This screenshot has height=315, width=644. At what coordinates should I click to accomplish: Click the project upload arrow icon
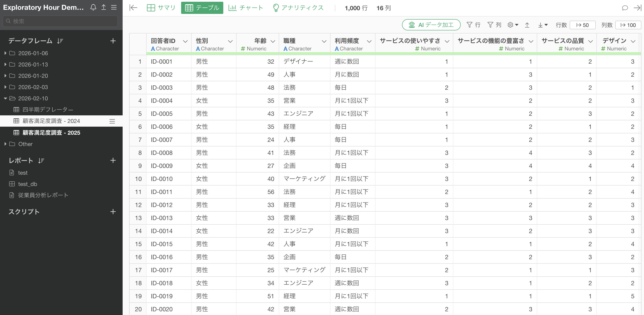click(103, 7)
